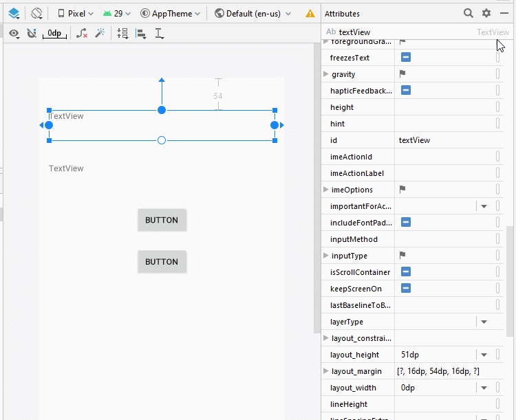Open the Guidelines options icon
This screenshot has height=420, width=516.
[x=160, y=34]
